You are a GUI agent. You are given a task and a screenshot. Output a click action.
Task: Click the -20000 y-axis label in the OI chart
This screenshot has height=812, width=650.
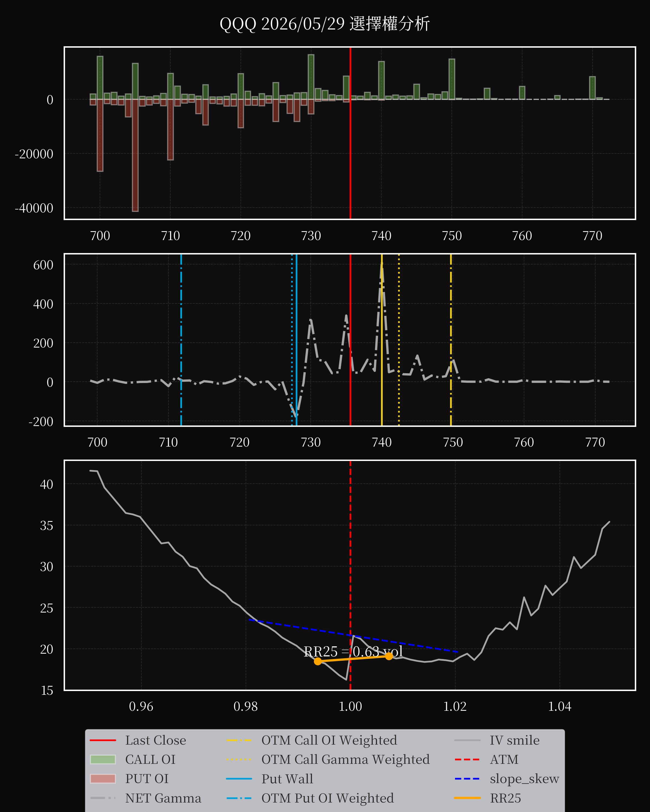pos(34,154)
